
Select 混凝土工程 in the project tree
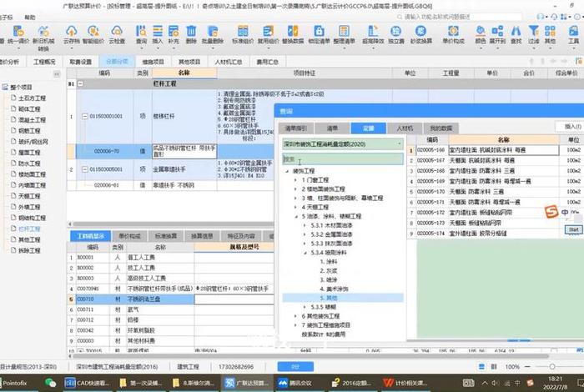pos(32,120)
